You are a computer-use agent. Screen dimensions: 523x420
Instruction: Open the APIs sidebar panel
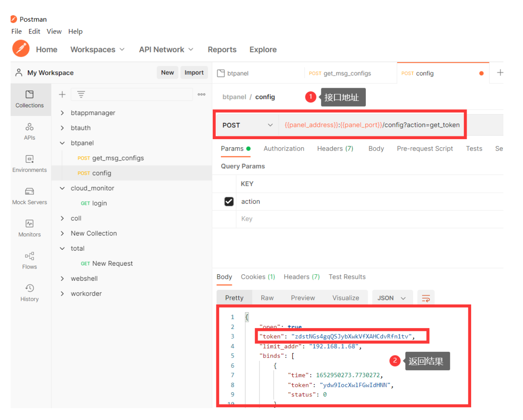[x=29, y=131]
